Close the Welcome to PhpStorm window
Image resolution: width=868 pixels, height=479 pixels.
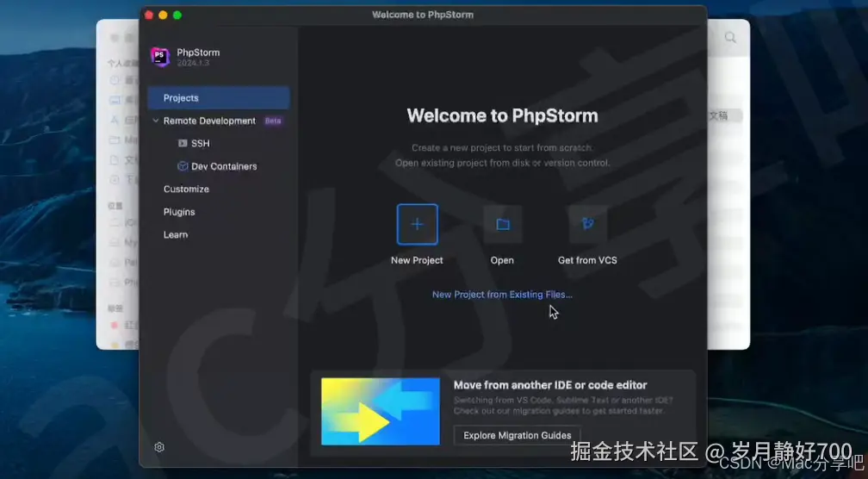tap(149, 15)
